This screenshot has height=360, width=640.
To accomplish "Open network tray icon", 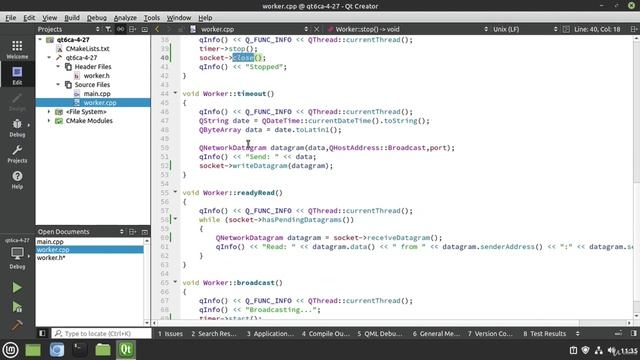I will coord(598,350).
